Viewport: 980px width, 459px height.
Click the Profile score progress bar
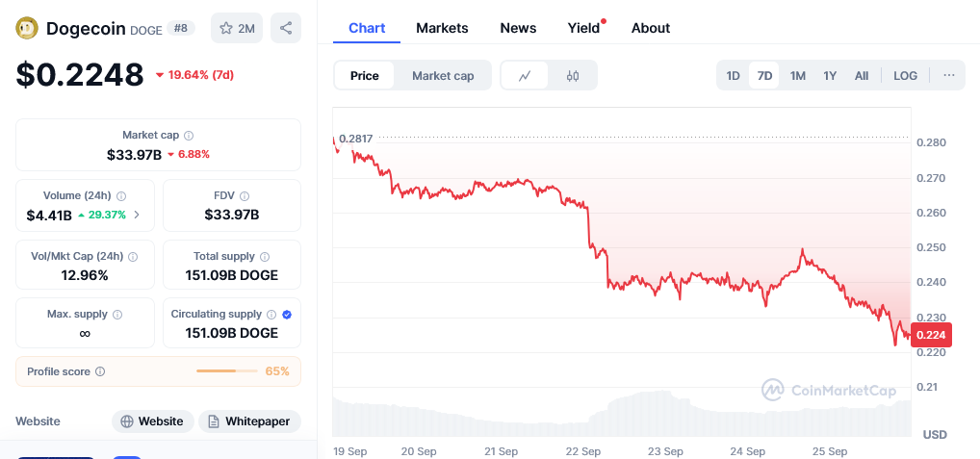pos(227,370)
